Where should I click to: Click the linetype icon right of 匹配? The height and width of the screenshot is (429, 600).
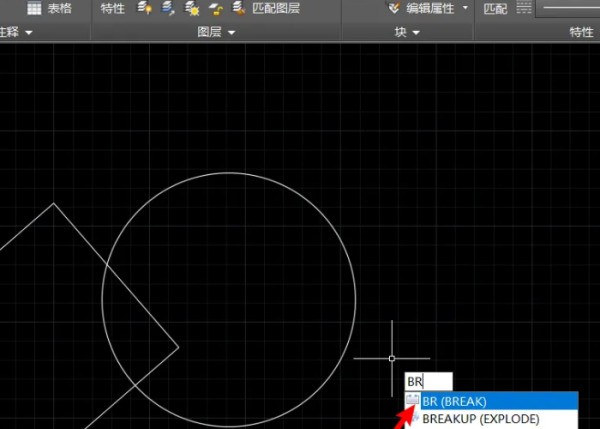point(524,9)
